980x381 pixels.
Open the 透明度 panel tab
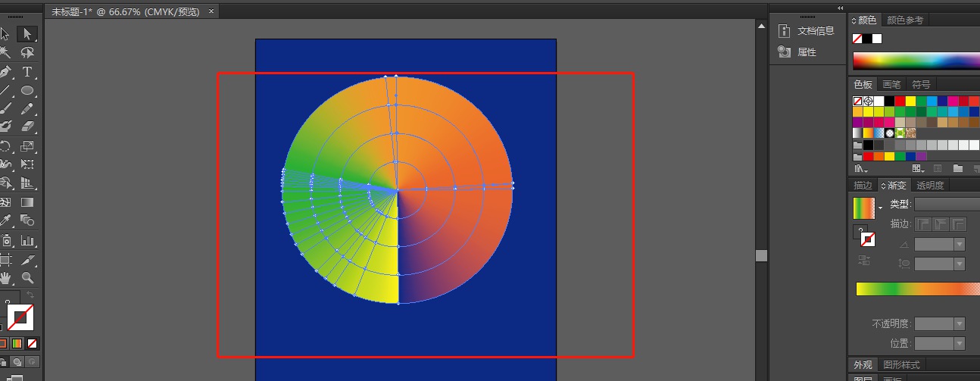point(930,186)
